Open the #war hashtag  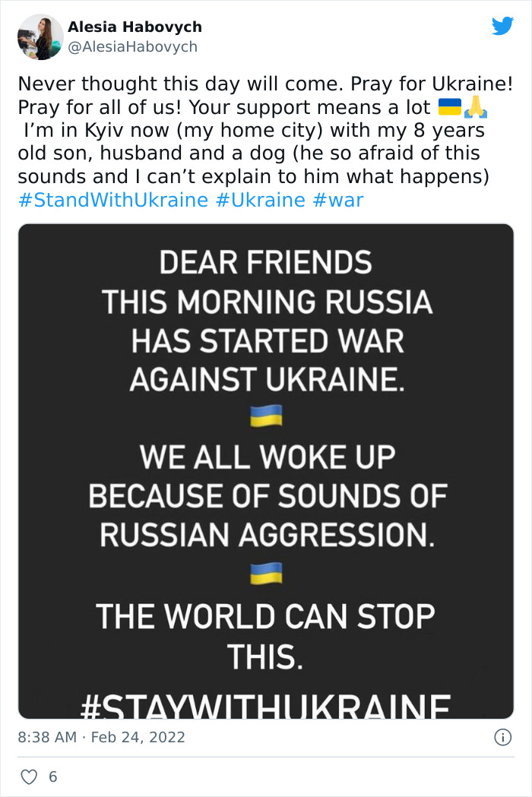pos(337,200)
